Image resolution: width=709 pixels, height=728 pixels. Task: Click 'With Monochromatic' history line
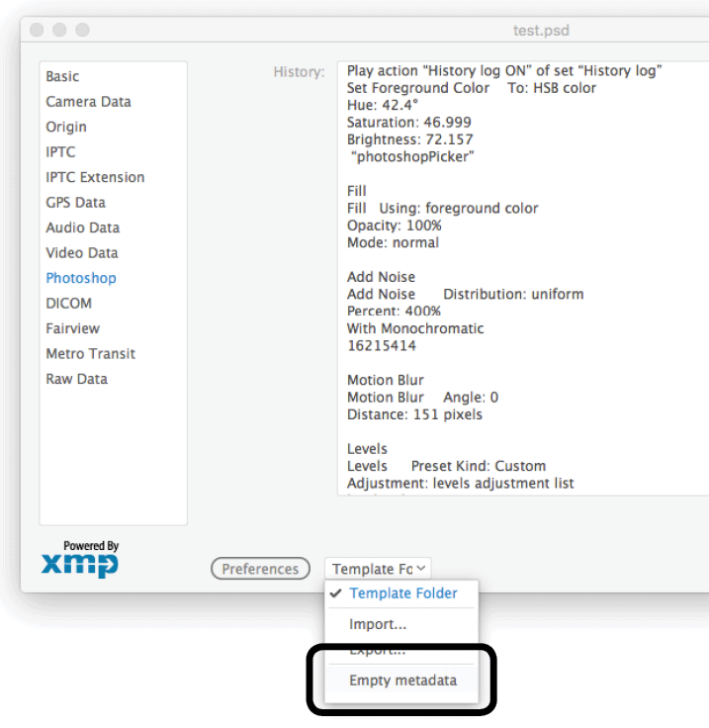point(415,328)
